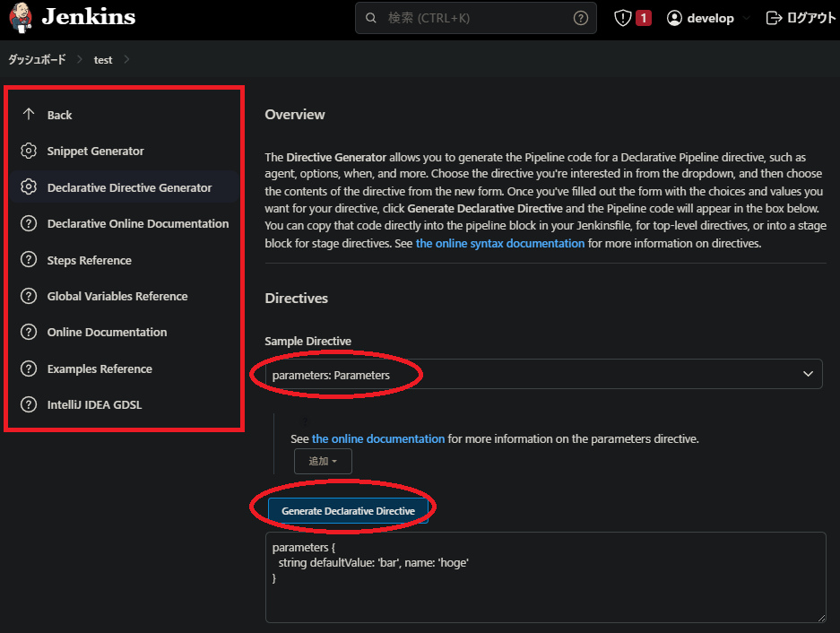The width and height of the screenshot is (840, 633).
Task: Click the red notification count badge
Action: 644,18
